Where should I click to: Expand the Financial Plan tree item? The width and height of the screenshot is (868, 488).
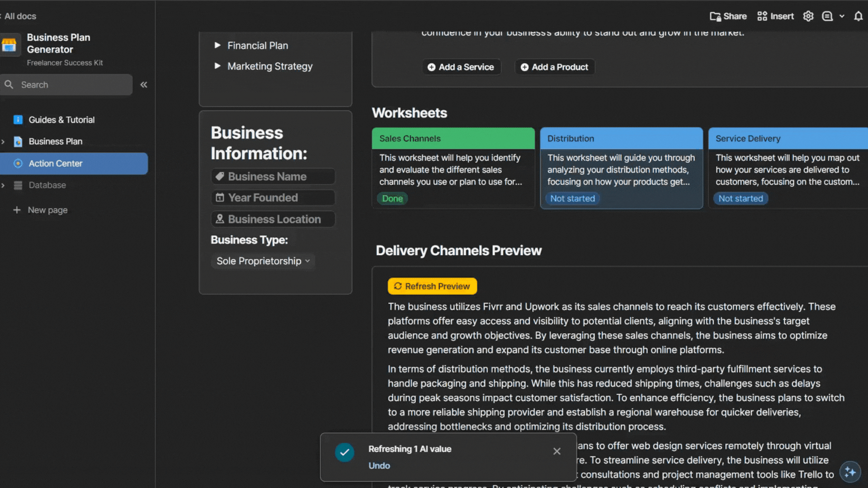point(217,45)
